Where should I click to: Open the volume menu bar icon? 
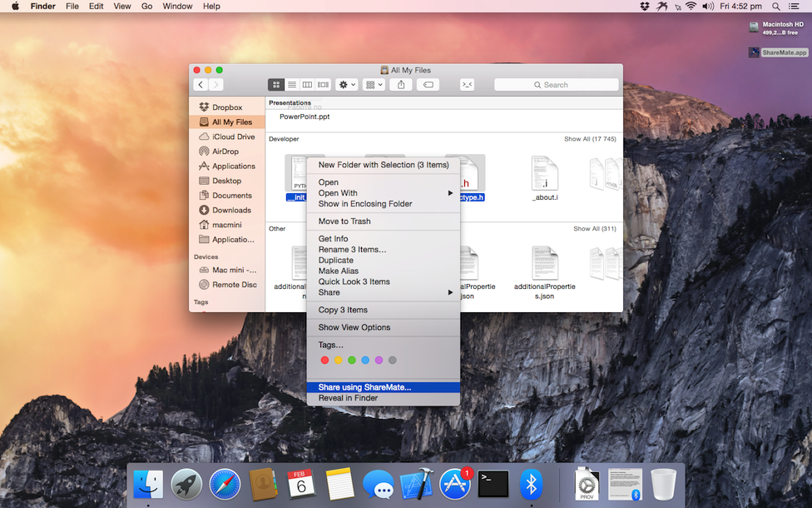[x=708, y=6]
